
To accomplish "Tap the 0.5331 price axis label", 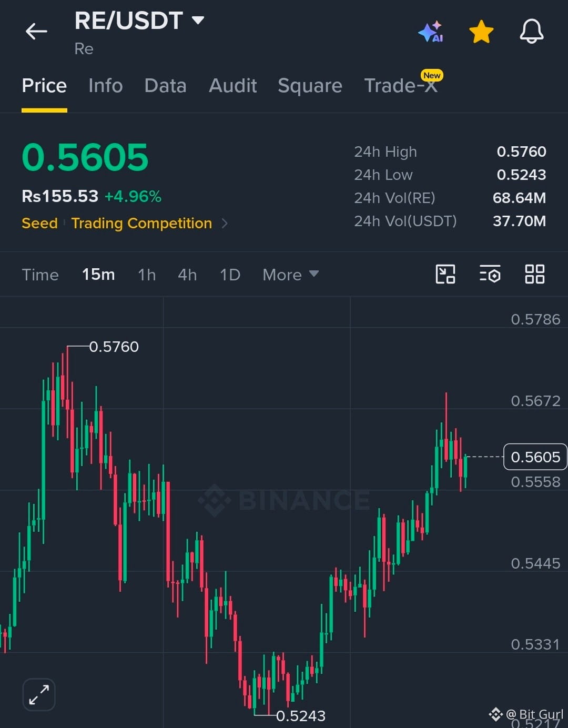I will (x=535, y=644).
